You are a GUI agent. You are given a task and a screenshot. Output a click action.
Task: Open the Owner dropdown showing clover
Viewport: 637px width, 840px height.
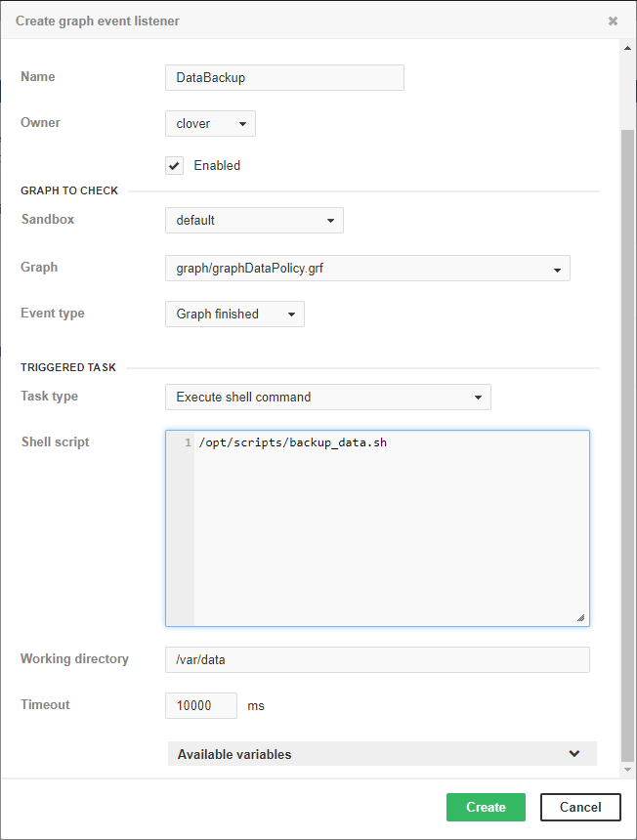click(210, 124)
